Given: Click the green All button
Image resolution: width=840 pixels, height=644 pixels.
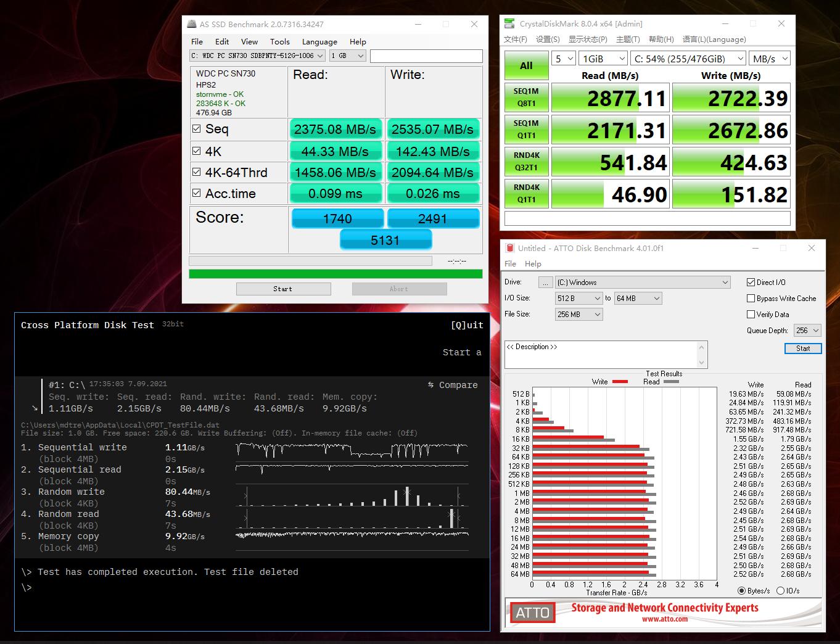Looking at the screenshot, I should point(525,65).
